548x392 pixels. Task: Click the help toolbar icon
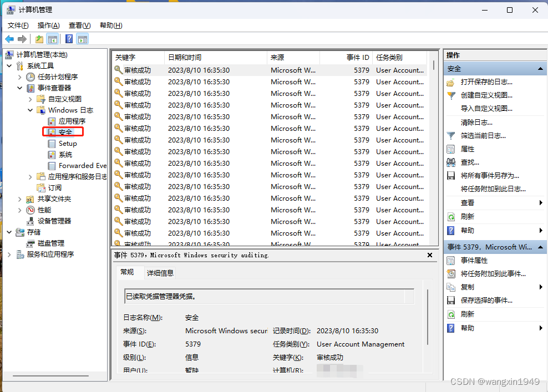68,39
